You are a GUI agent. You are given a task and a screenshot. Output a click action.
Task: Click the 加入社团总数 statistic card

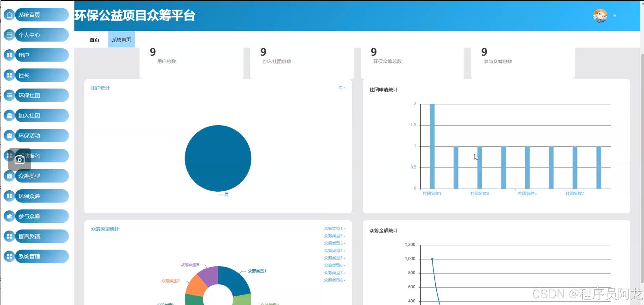click(x=302, y=63)
